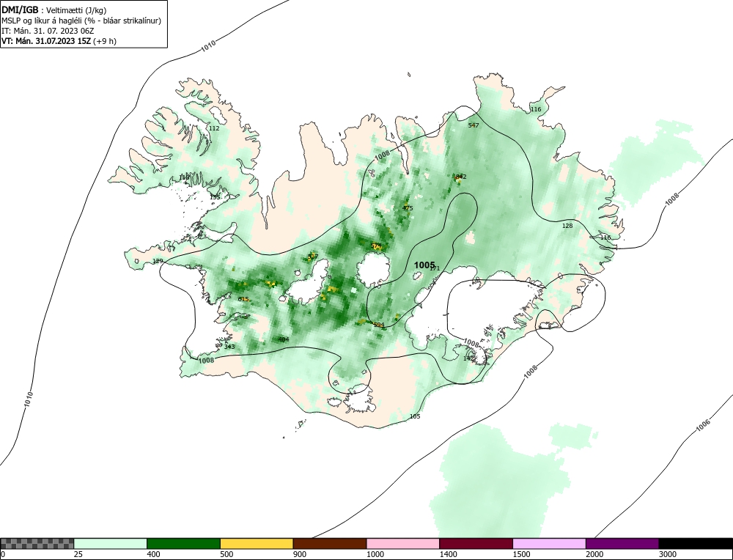Screen dimensions: 733x560
Task: Click the dark green 400–500 legend swatch
Action: click(183, 543)
